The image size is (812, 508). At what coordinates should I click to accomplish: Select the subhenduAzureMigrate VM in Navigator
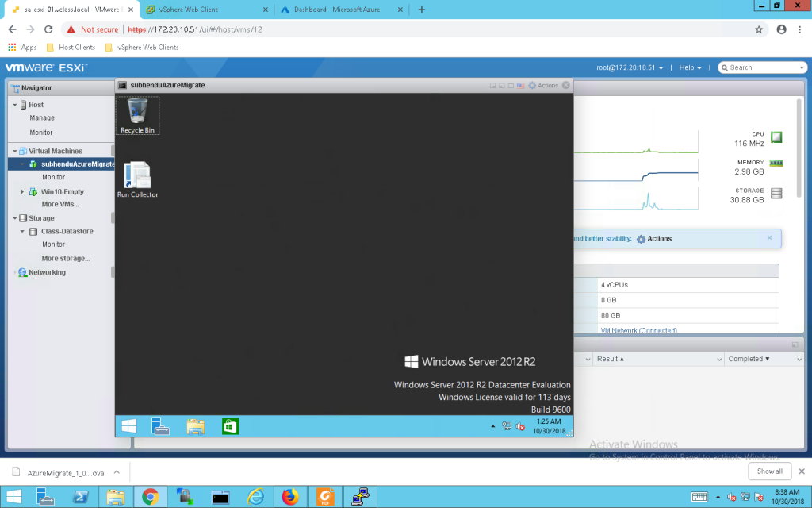[x=61, y=164]
